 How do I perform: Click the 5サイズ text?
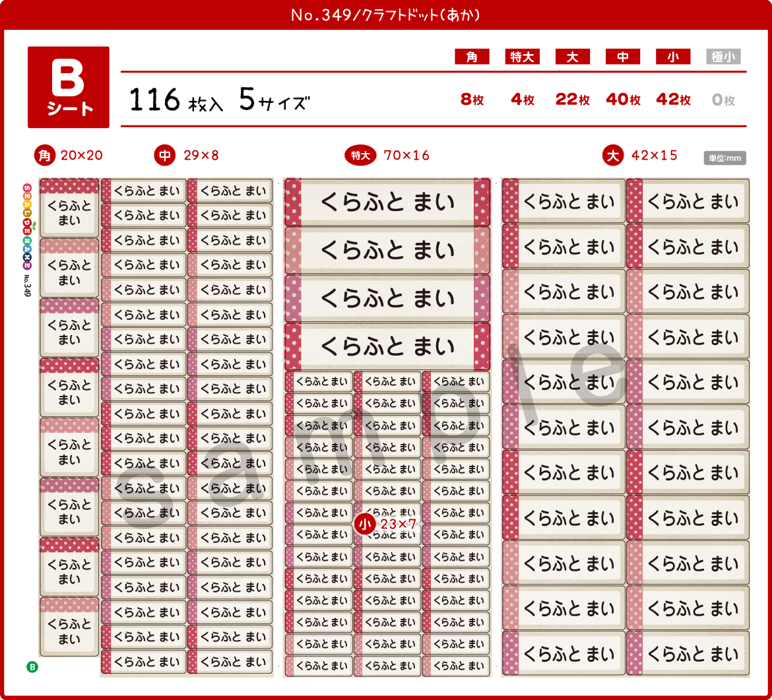(x=274, y=100)
